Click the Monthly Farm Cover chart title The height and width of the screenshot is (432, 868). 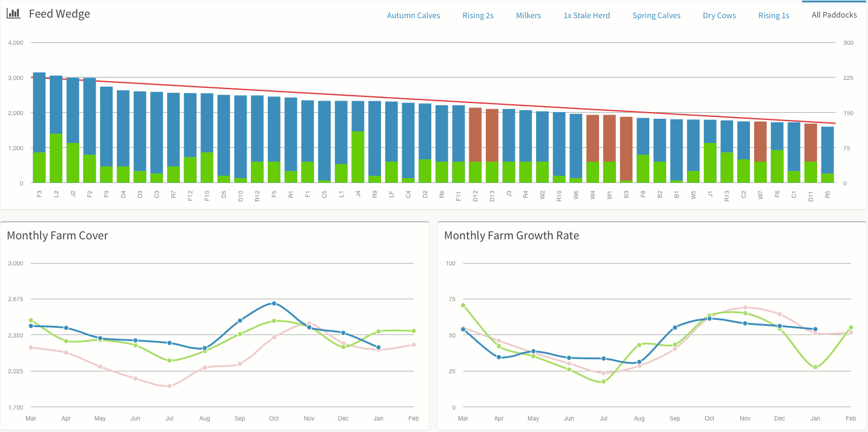point(58,235)
